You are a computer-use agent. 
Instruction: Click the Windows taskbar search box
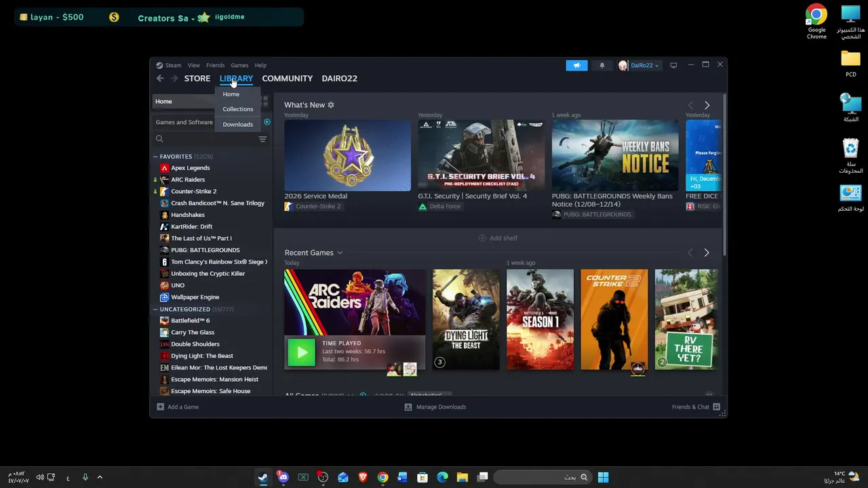click(x=541, y=477)
